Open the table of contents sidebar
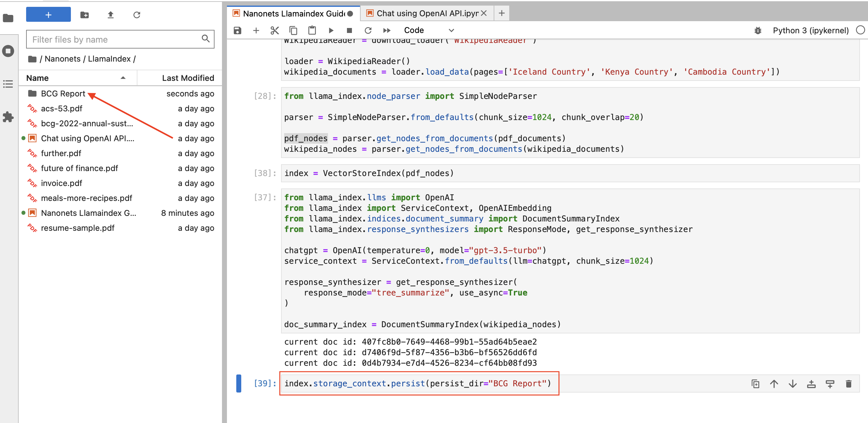The width and height of the screenshot is (868, 423). click(x=8, y=84)
